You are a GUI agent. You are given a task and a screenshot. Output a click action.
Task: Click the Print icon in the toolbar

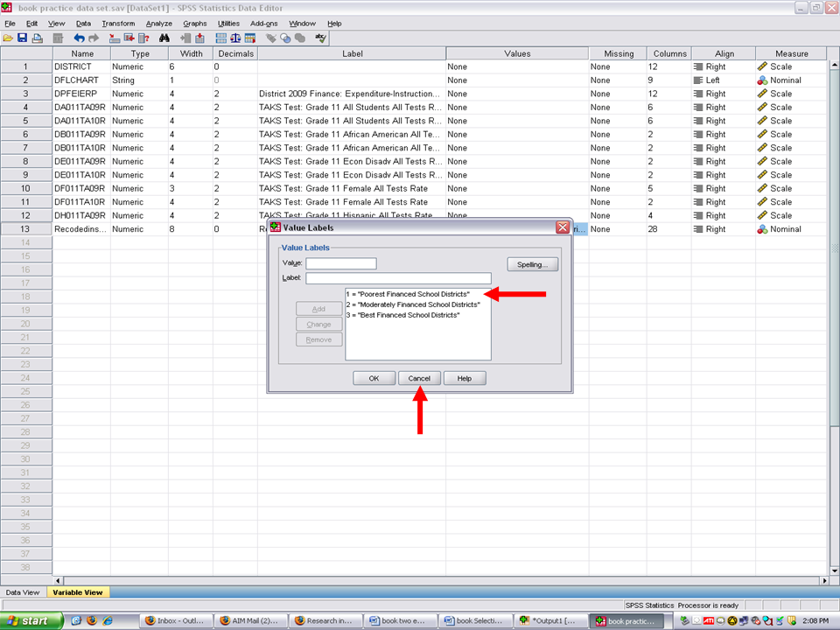click(37, 38)
